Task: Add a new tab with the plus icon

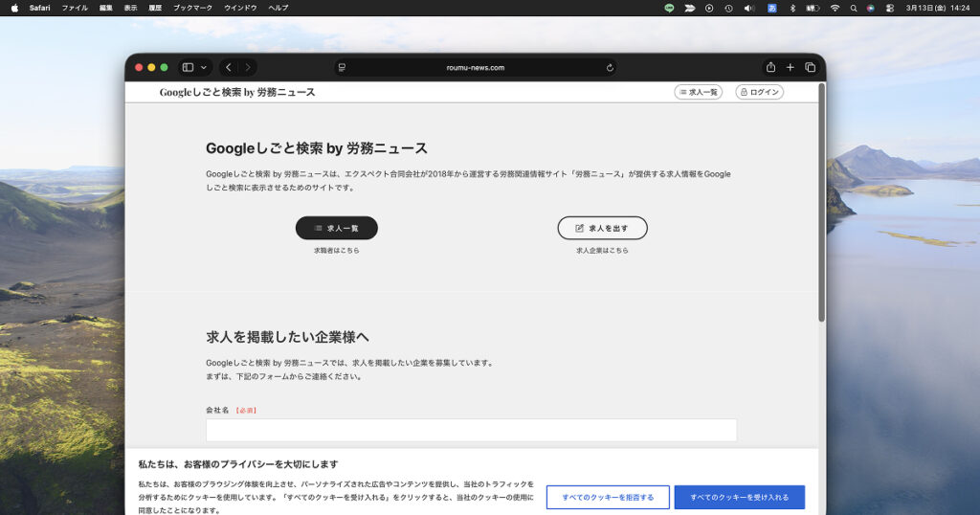Action: 791,67
